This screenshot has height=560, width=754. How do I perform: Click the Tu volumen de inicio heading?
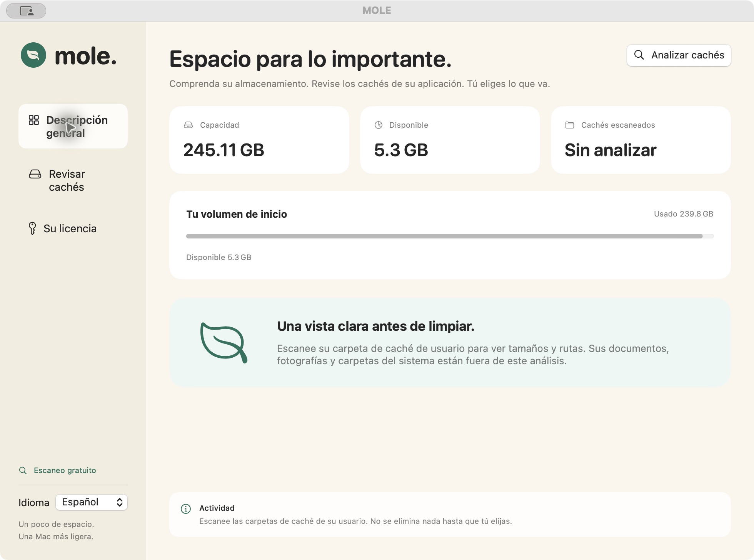237,214
